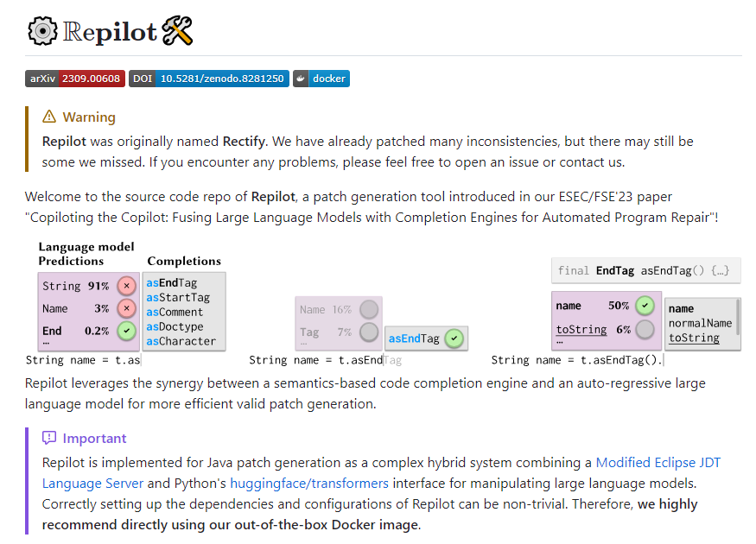756x544 pixels.
Task: Click the red X beside Name 3%
Action: pos(126,308)
